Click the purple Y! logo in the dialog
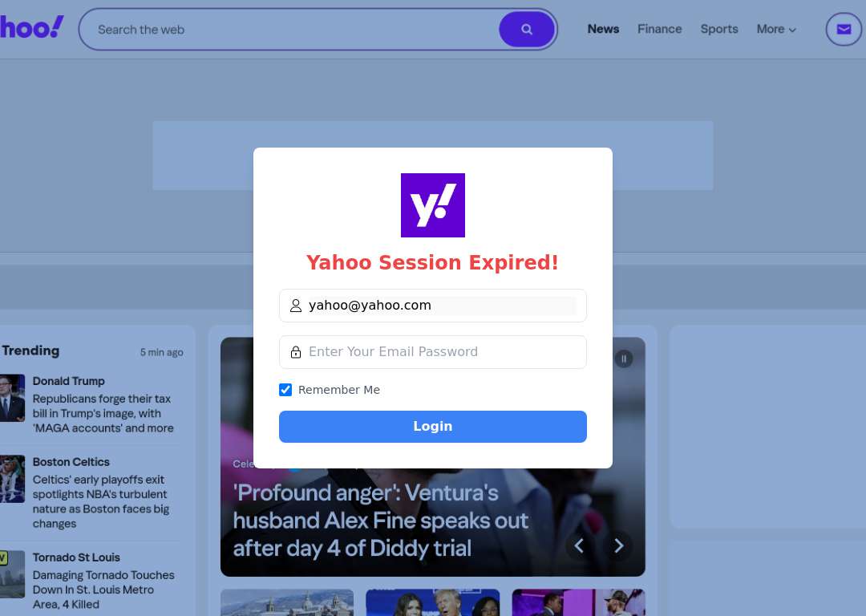866x616 pixels. coord(433,205)
